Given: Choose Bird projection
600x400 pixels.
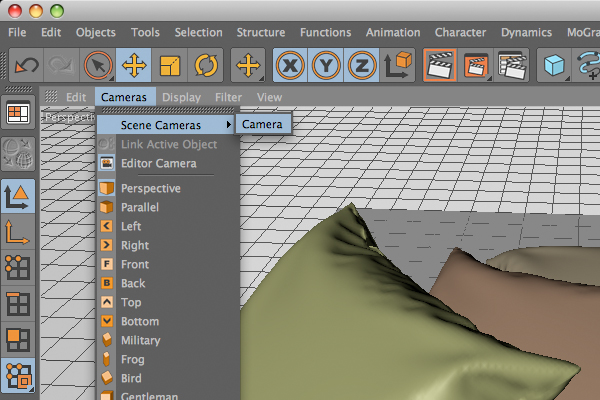Looking at the screenshot, I should [x=168, y=379].
